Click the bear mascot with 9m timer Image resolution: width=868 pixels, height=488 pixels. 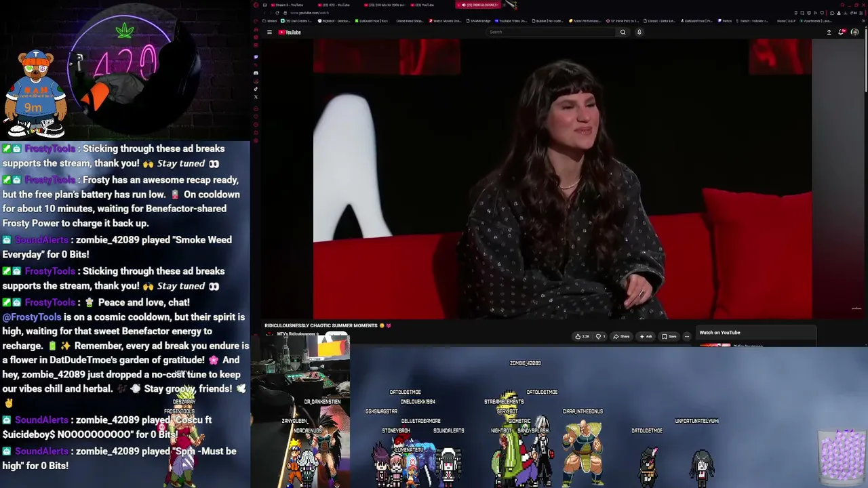click(x=35, y=94)
